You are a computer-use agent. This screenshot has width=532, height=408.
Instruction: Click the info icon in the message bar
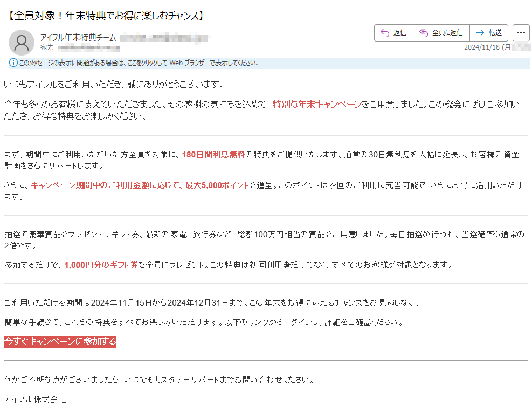[x=13, y=63]
